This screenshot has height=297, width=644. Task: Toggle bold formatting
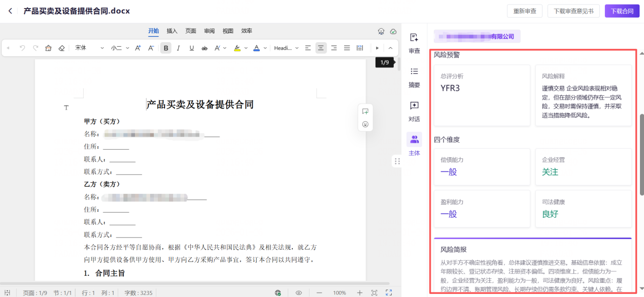click(x=165, y=48)
